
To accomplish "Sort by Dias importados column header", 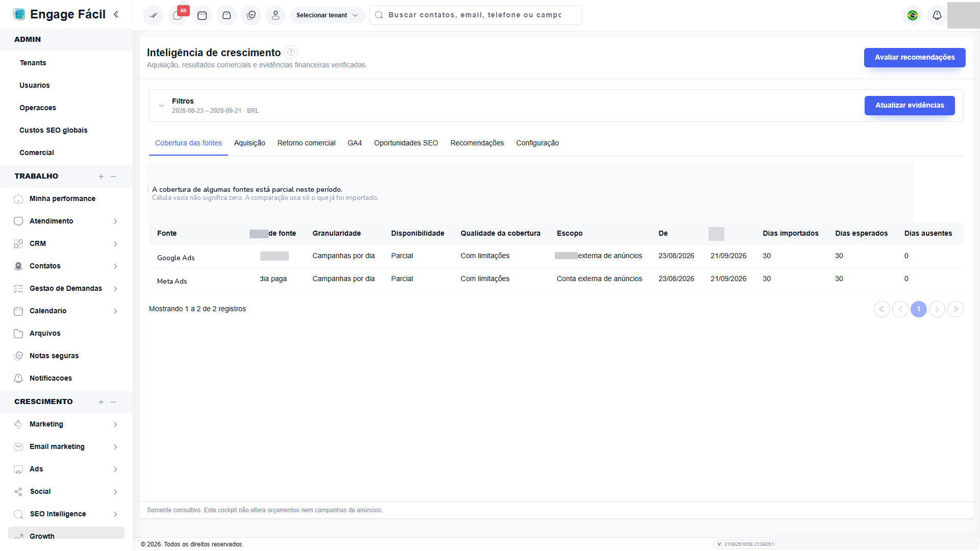I will click(x=791, y=233).
